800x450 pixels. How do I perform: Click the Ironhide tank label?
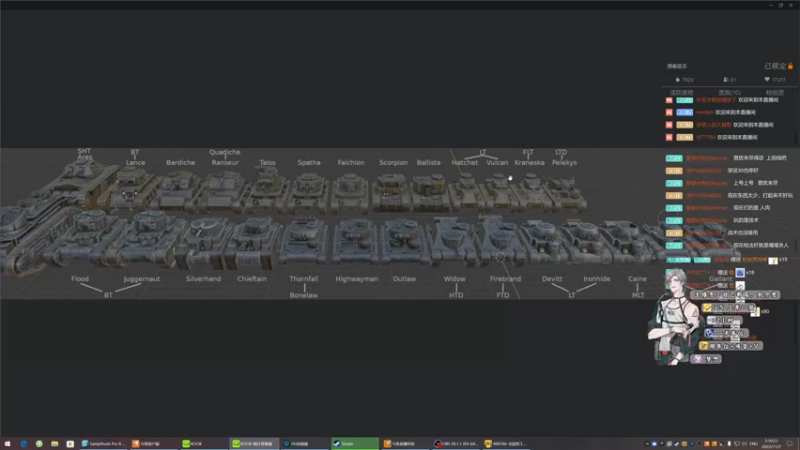597,279
